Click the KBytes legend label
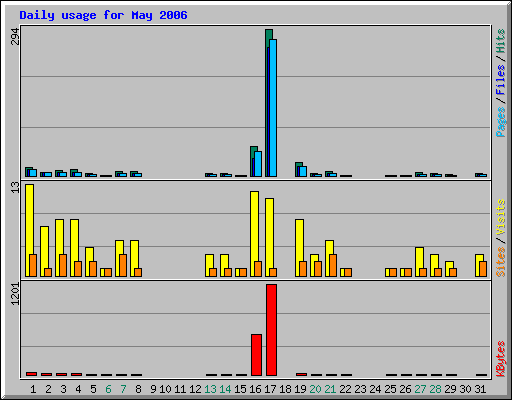512x400 pixels. coord(500,359)
